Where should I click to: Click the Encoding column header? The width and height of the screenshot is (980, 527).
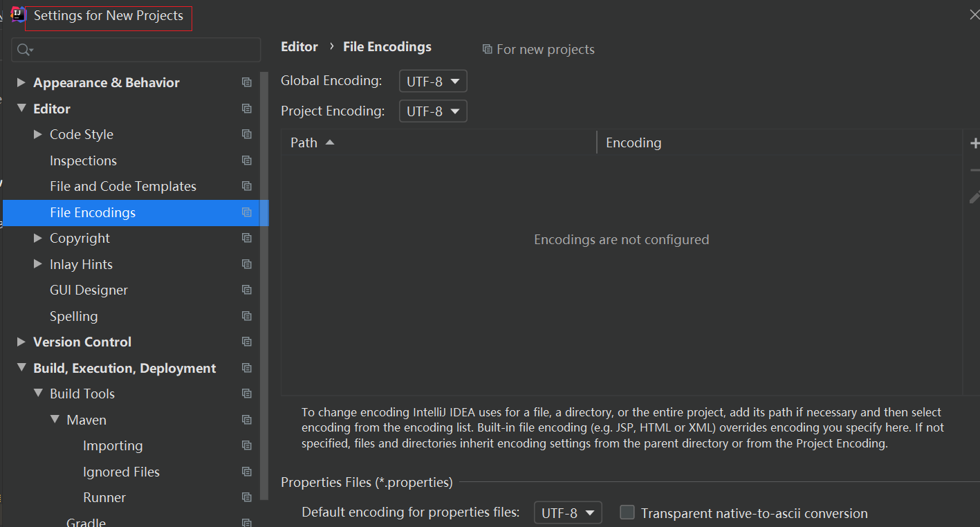click(634, 142)
